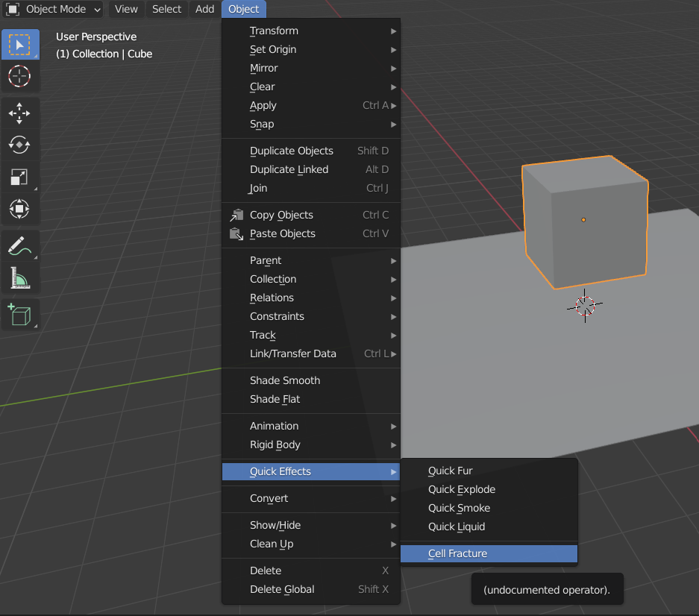This screenshot has width=699, height=616.
Task: Expand the Rigid Body submenu
Action: [x=311, y=445]
